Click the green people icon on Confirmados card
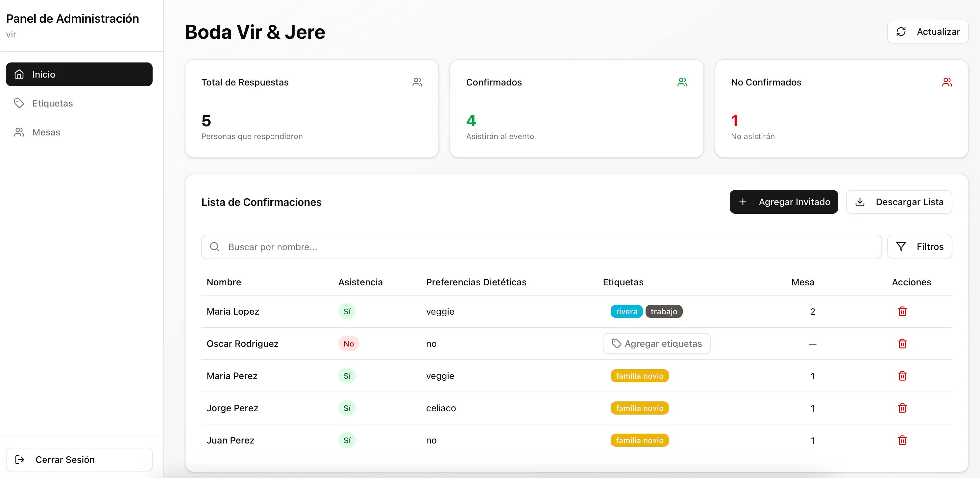Image resolution: width=980 pixels, height=478 pixels. 682,82
